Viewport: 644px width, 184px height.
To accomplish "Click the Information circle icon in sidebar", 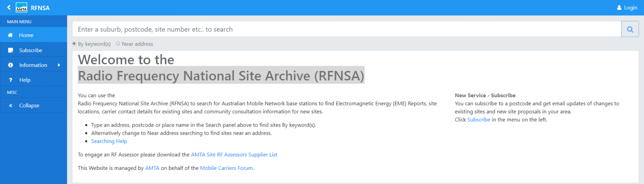I will click(x=10, y=65).
